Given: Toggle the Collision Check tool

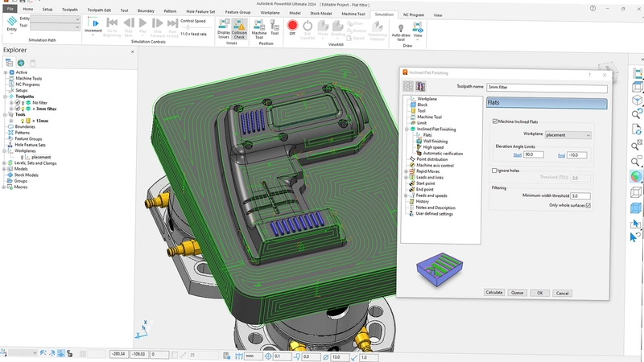Looking at the screenshot, I should [x=239, y=29].
